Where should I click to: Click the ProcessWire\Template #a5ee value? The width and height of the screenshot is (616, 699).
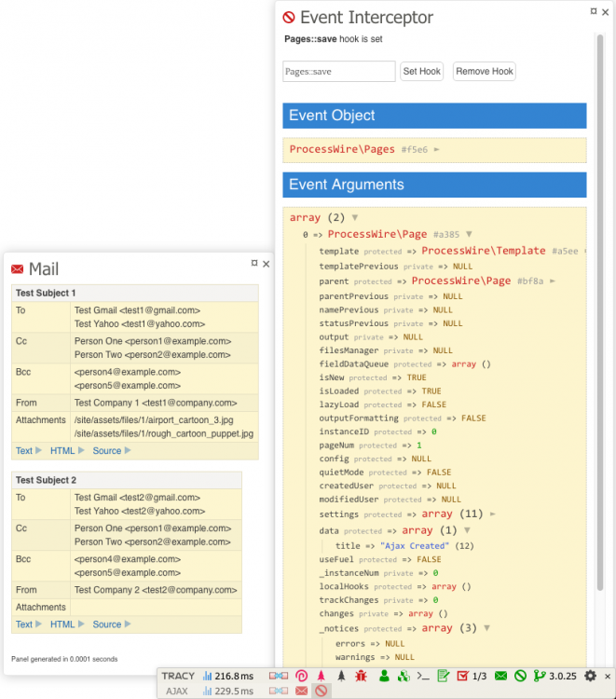pyautogui.click(x=500, y=251)
